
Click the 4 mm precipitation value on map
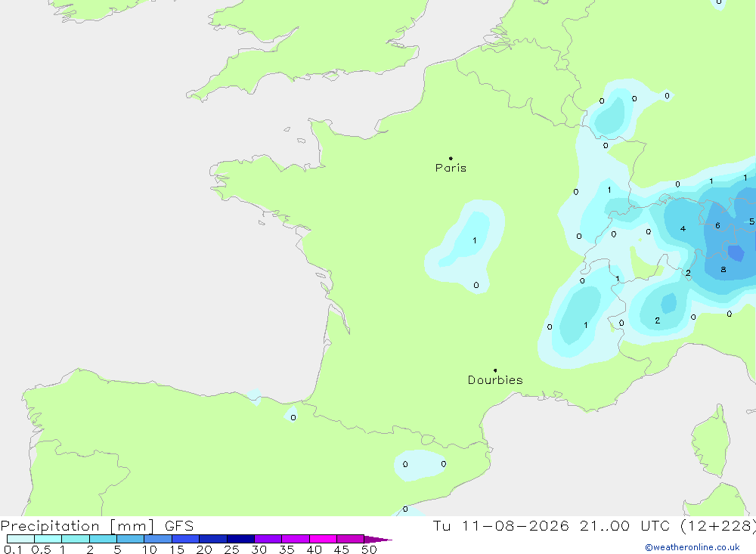coord(683,228)
